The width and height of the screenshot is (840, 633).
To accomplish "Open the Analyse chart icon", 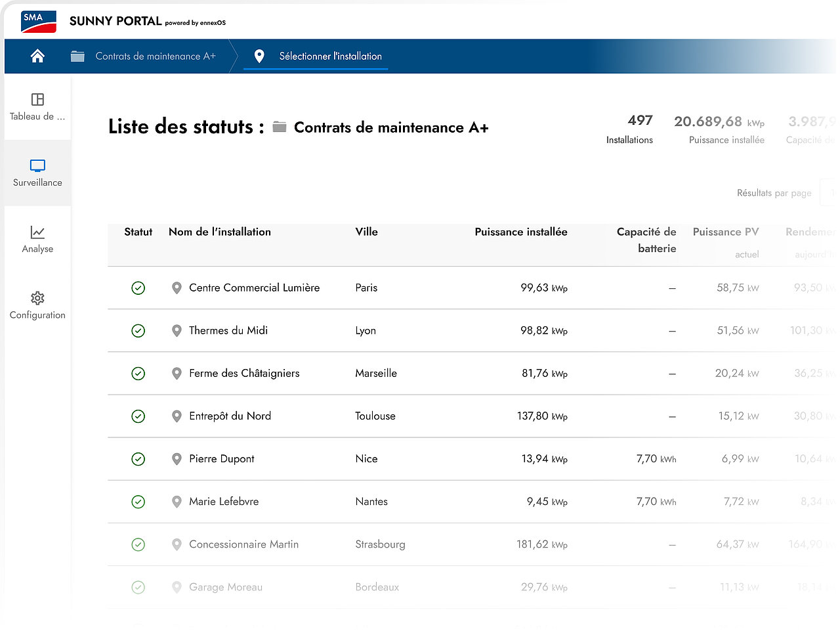I will [x=37, y=232].
